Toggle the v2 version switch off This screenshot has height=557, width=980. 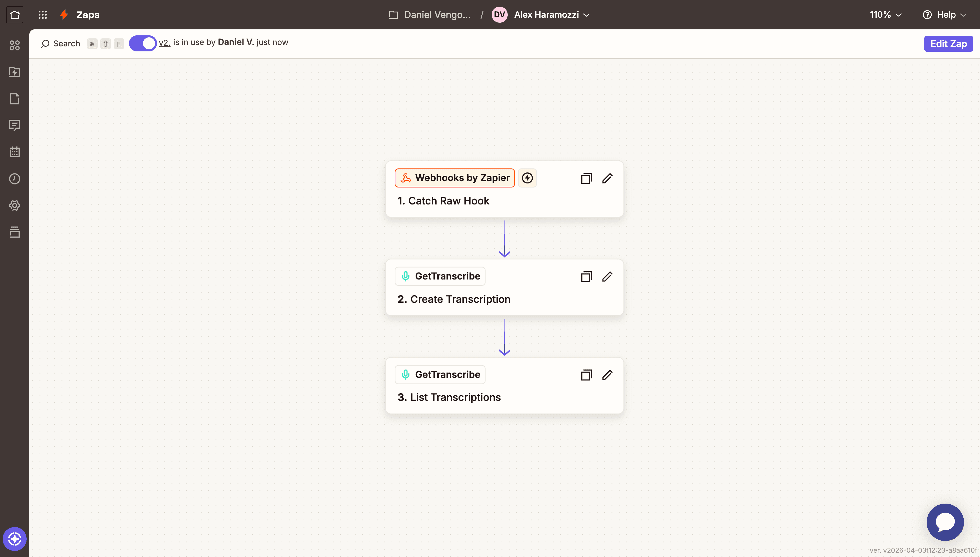pos(143,43)
